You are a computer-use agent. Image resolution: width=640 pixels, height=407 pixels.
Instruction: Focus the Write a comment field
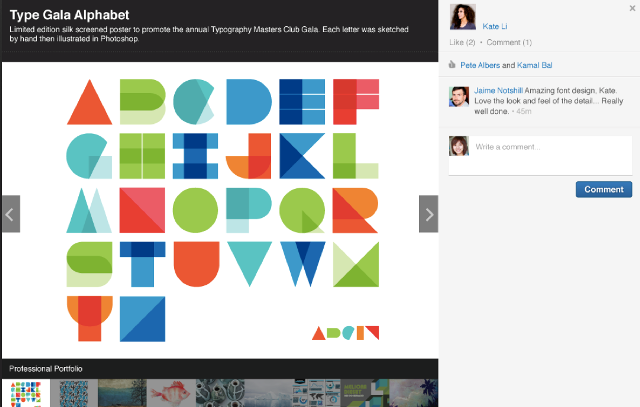(x=540, y=156)
